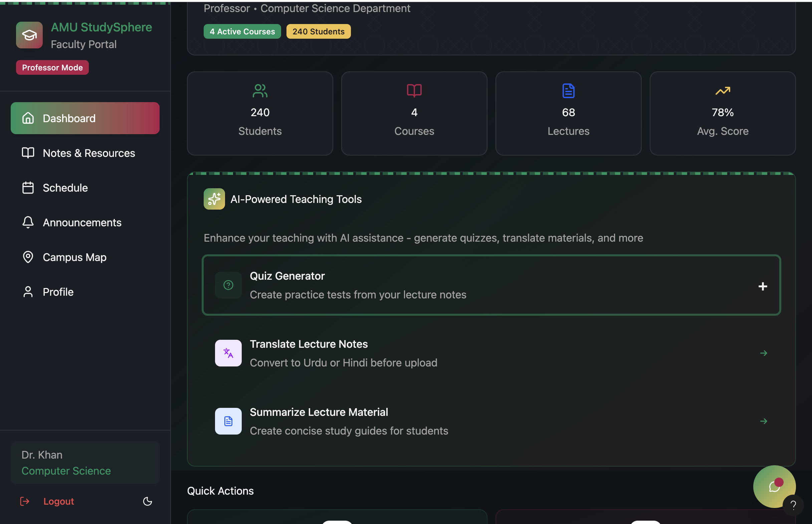
Task: Click the Translate Lecture Notes language icon
Action: (x=228, y=353)
